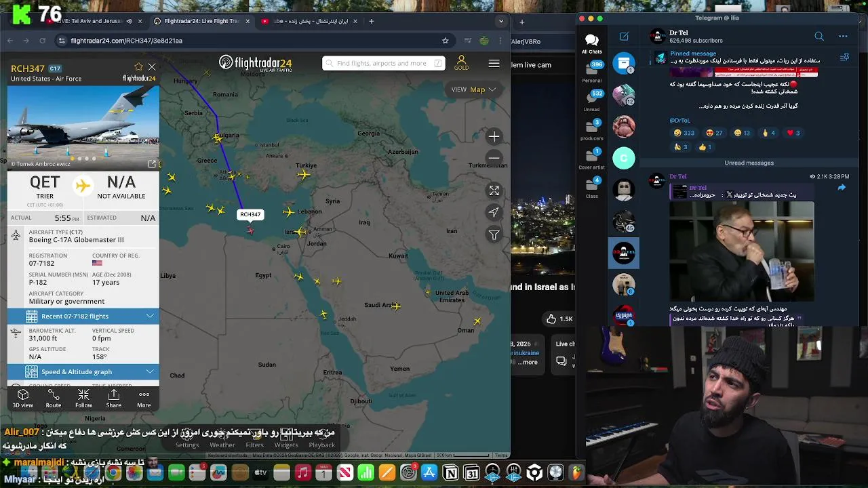The height and width of the screenshot is (488, 868).
Task: Click the C-17 aircraft photo
Action: [x=83, y=127]
